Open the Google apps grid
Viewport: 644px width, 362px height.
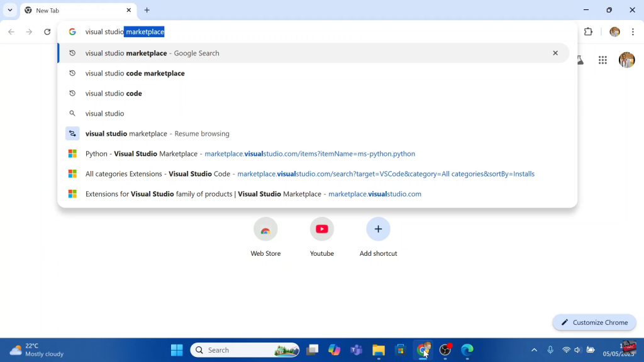[602, 60]
